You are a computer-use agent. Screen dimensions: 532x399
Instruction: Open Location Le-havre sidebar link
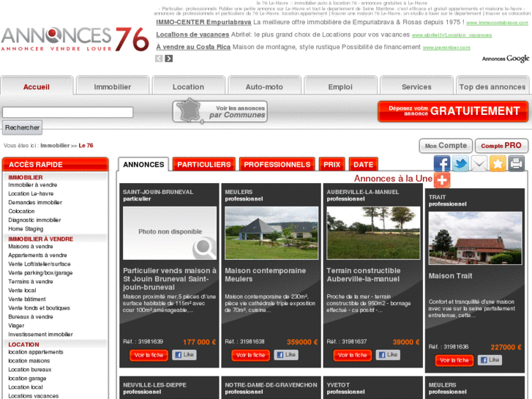coord(31,193)
